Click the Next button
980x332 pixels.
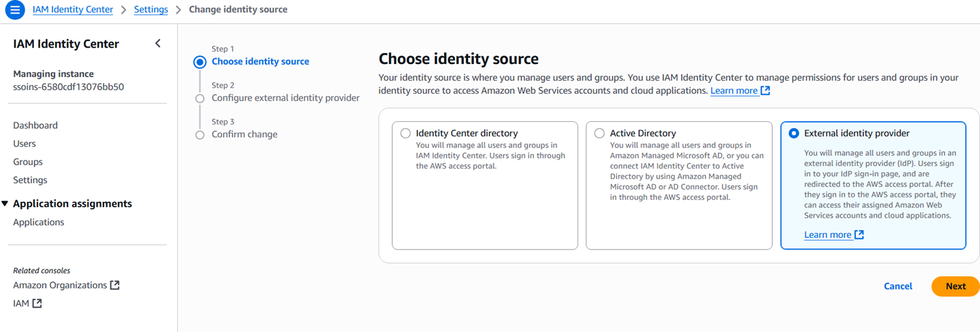tap(955, 286)
